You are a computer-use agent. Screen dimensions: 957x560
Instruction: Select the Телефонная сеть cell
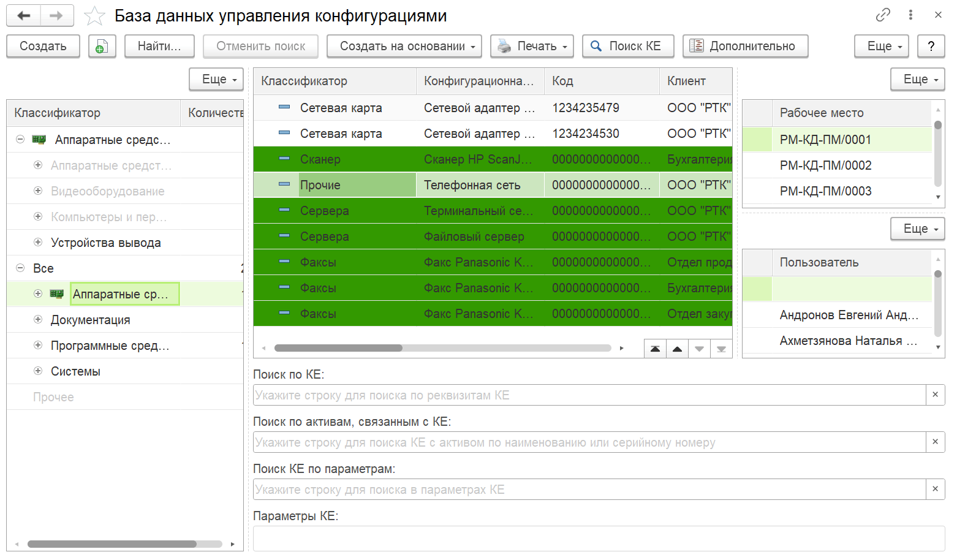tap(480, 185)
